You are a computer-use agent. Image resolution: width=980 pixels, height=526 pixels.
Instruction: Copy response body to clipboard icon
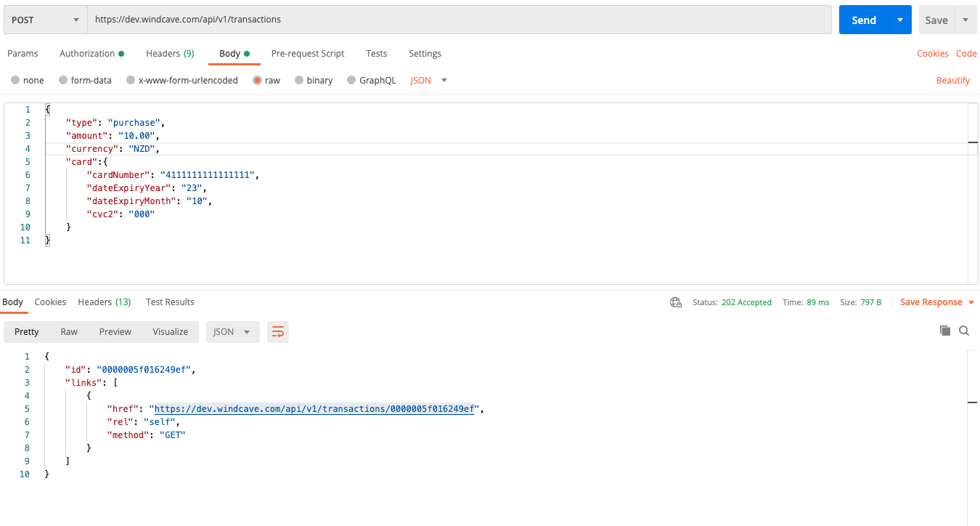click(945, 331)
